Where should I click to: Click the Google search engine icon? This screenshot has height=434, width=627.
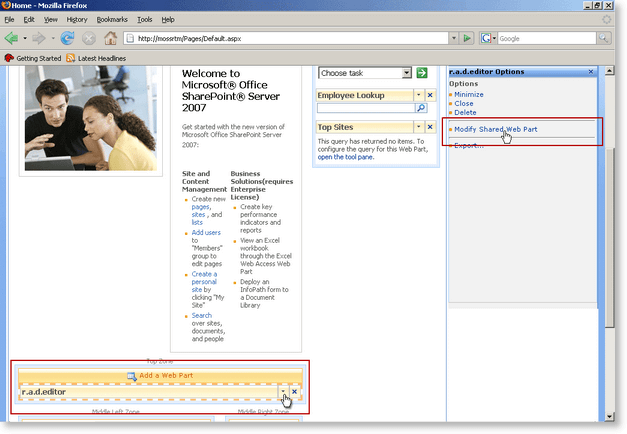click(x=485, y=38)
